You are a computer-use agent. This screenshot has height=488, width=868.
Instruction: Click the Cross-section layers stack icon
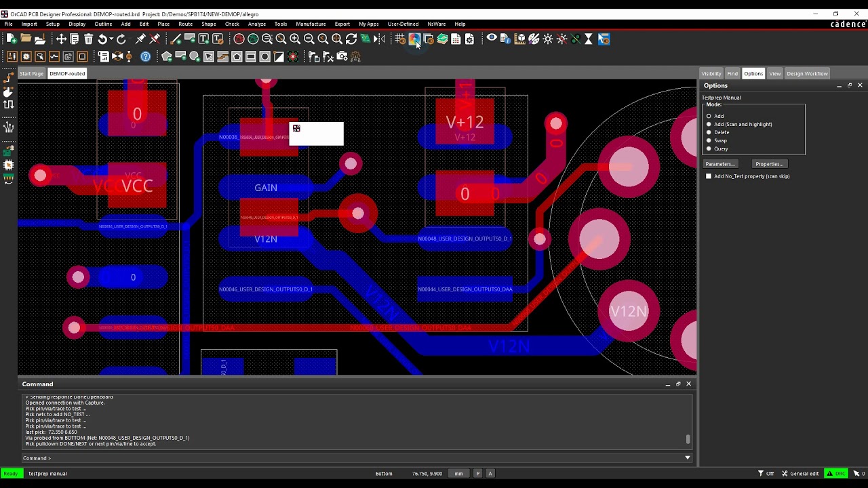pyautogui.click(x=442, y=39)
